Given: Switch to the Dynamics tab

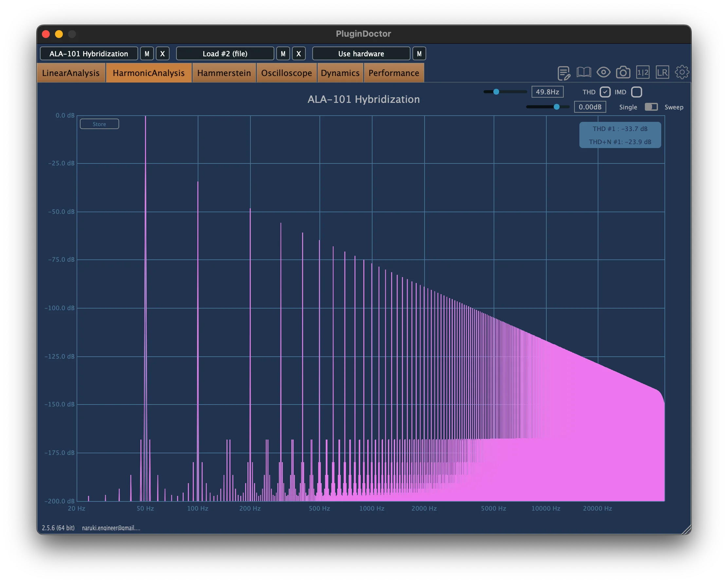Looking at the screenshot, I should point(340,73).
